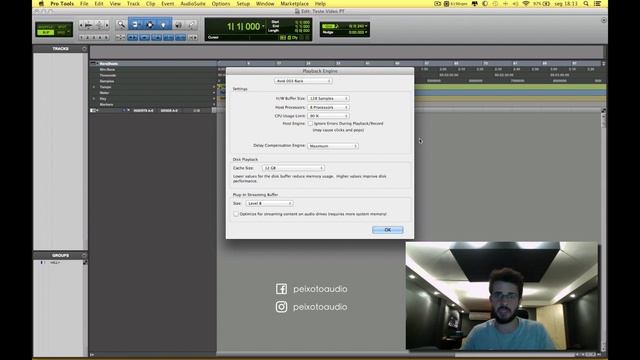Open the Tracks list options menu
Screen dimensions: 640x360
click(84, 49)
